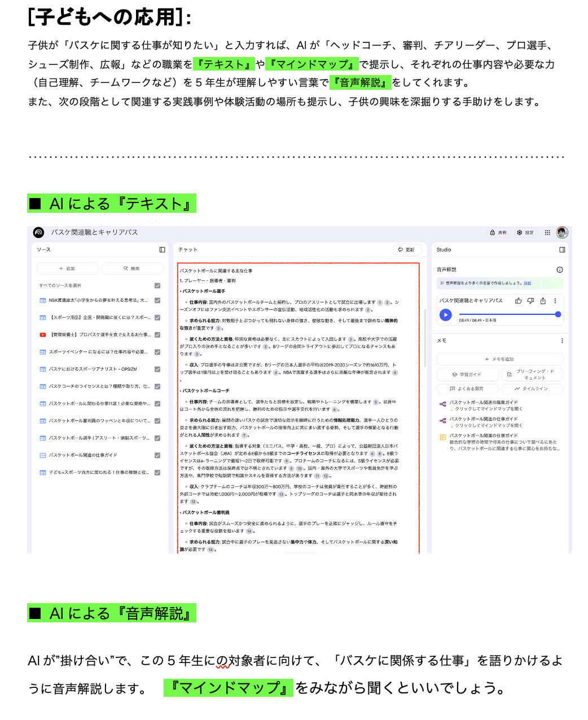Toggle the すべてのソースを選択 checkbox

click(157, 286)
